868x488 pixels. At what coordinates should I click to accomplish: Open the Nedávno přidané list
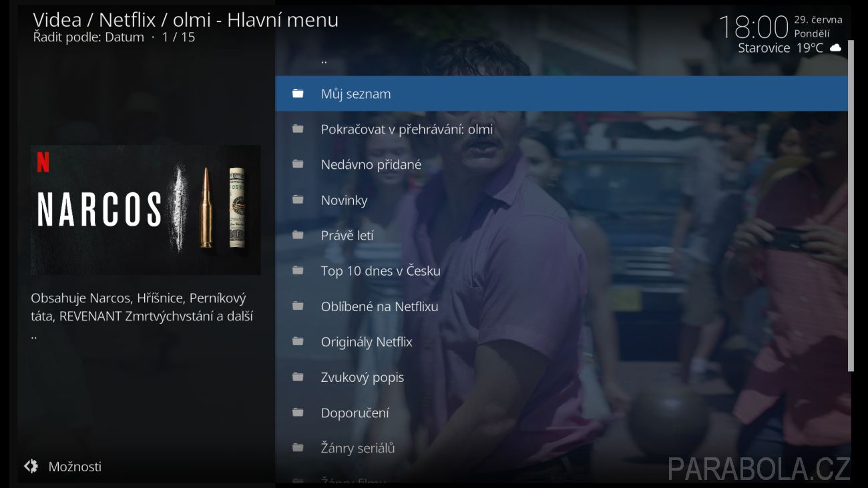[x=562, y=164]
